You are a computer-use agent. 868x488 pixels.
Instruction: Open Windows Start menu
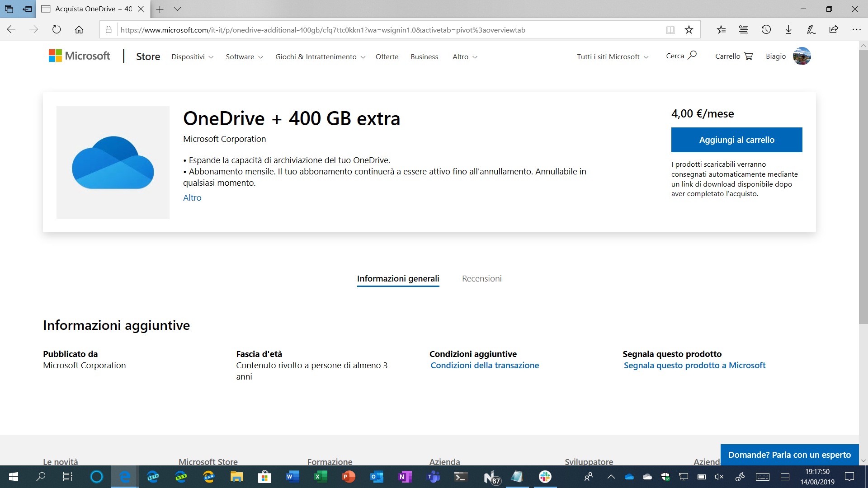pos(14,477)
